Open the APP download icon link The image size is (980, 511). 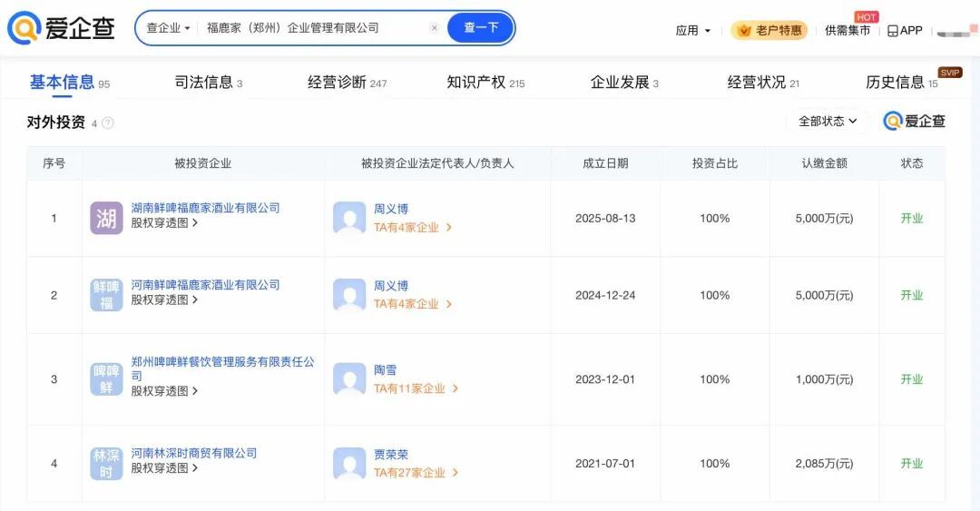(905, 30)
